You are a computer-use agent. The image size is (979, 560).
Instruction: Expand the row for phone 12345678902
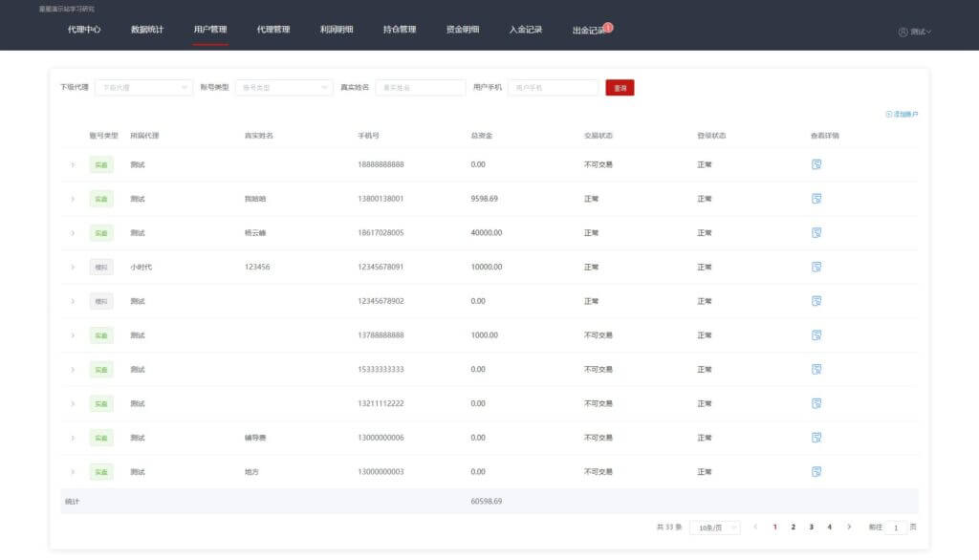click(73, 301)
